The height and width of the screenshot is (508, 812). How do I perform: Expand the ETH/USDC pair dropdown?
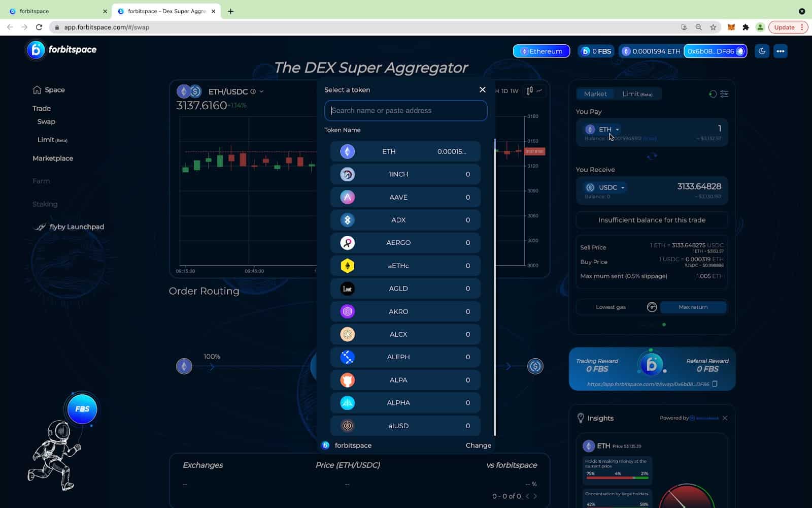[x=261, y=91]
